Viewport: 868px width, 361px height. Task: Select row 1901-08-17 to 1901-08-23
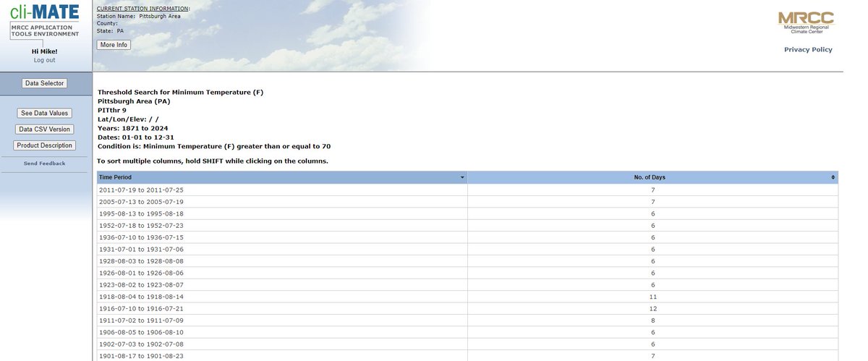tap(467, 356)
